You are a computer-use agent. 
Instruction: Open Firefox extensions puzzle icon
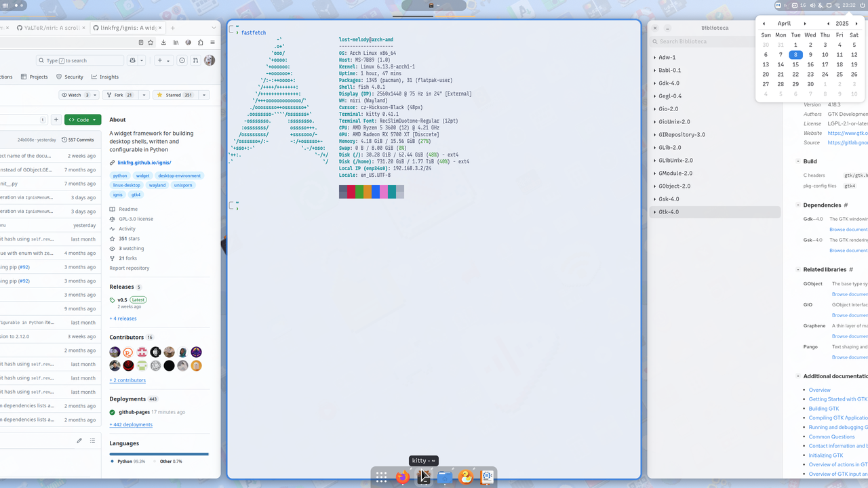point(200,42)
